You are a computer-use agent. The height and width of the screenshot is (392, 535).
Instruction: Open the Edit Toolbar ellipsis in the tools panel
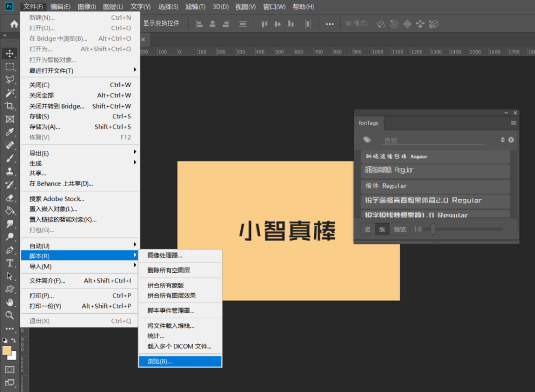[10, 328]
